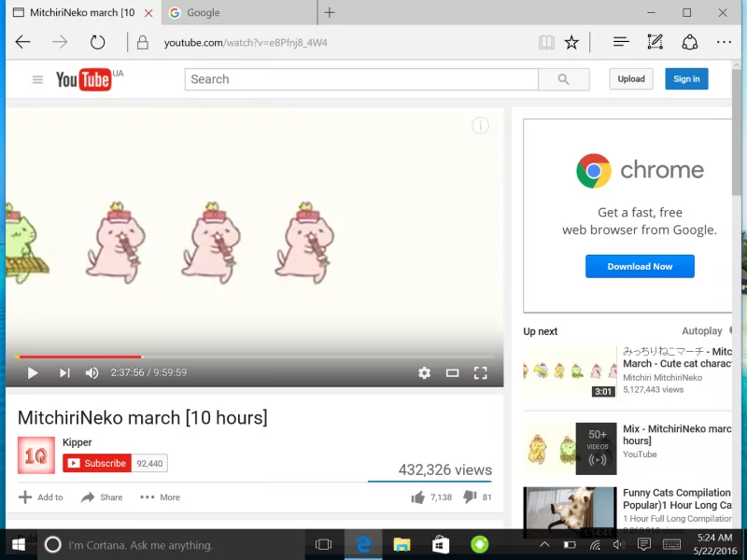Open the More actions dropdown
This screenshot has width=747, height=560.
(160, 497)
